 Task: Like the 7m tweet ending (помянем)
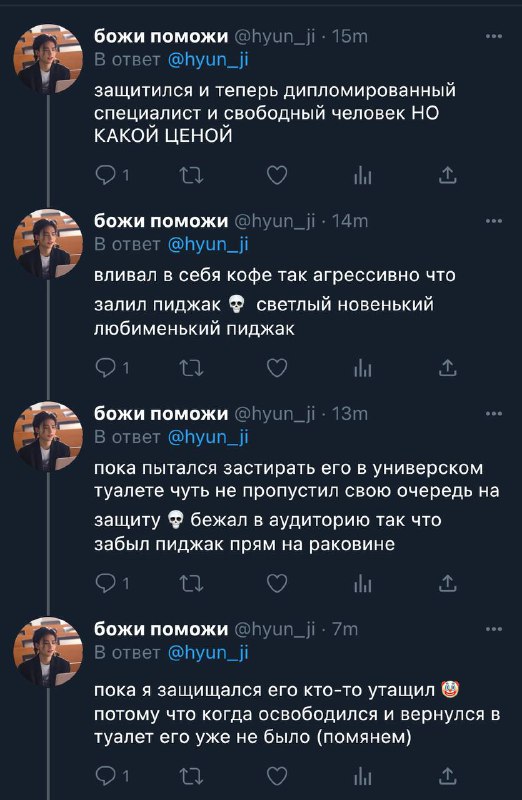point(277,776)
